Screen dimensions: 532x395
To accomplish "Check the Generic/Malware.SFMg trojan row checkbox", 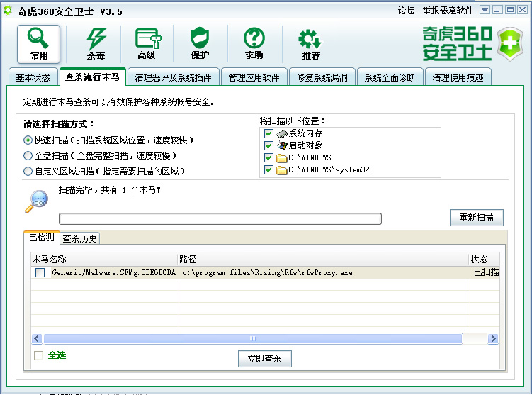I will coord(40,272).
